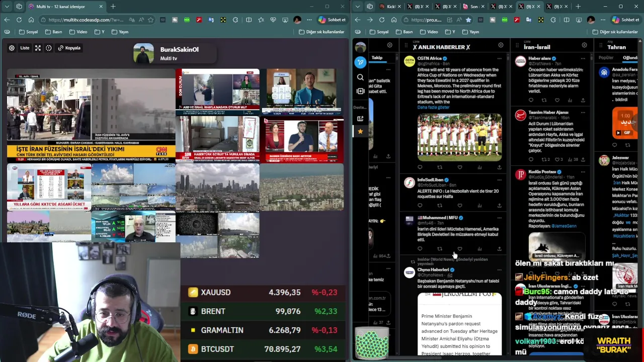644x362 pixels.
Task: Toggle fullscreen expand icon in Multi TV
Action: (x=38, y=48)
